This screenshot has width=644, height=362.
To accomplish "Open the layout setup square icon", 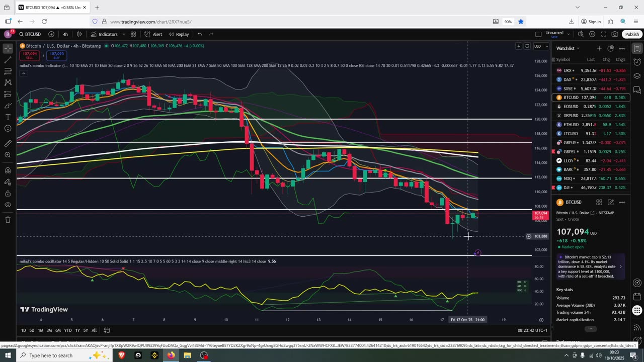I will point(538,34).
